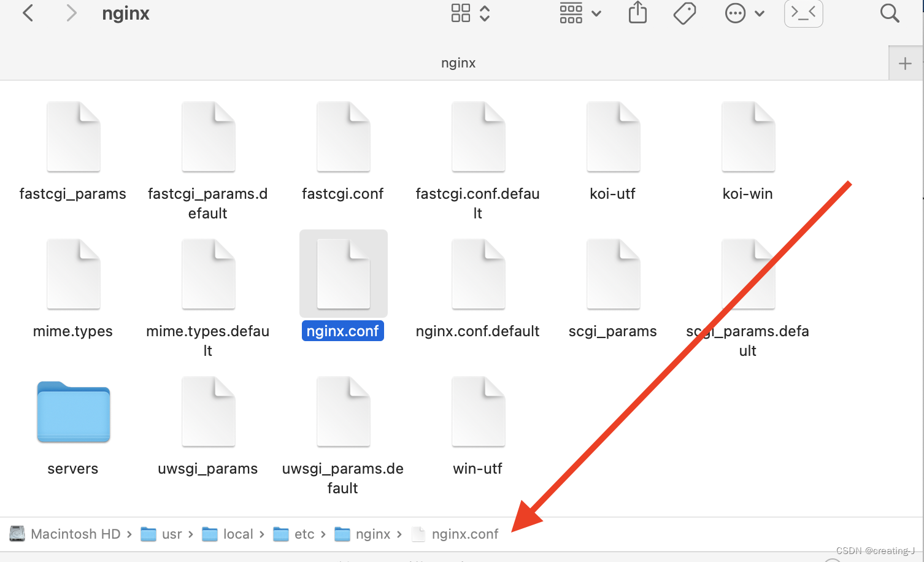Go forward with the right chevron button
924x562 pixels.
coord(71,13)
